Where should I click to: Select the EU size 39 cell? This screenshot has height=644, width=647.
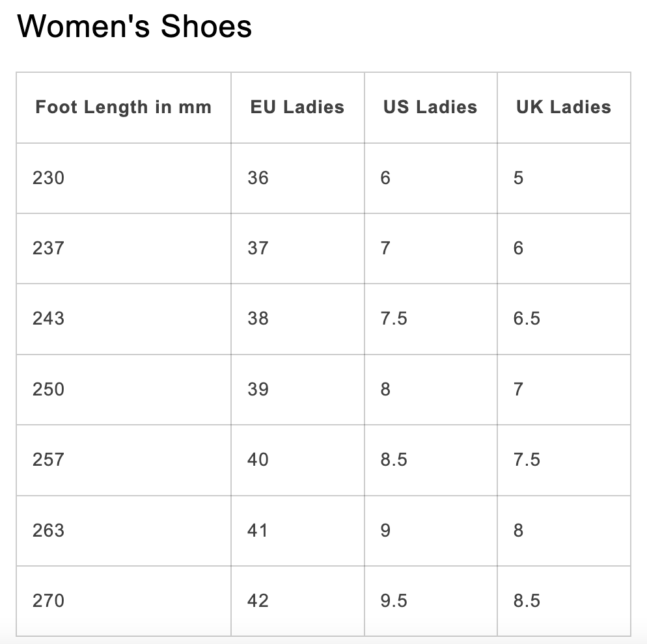click(x=297, y=389)
